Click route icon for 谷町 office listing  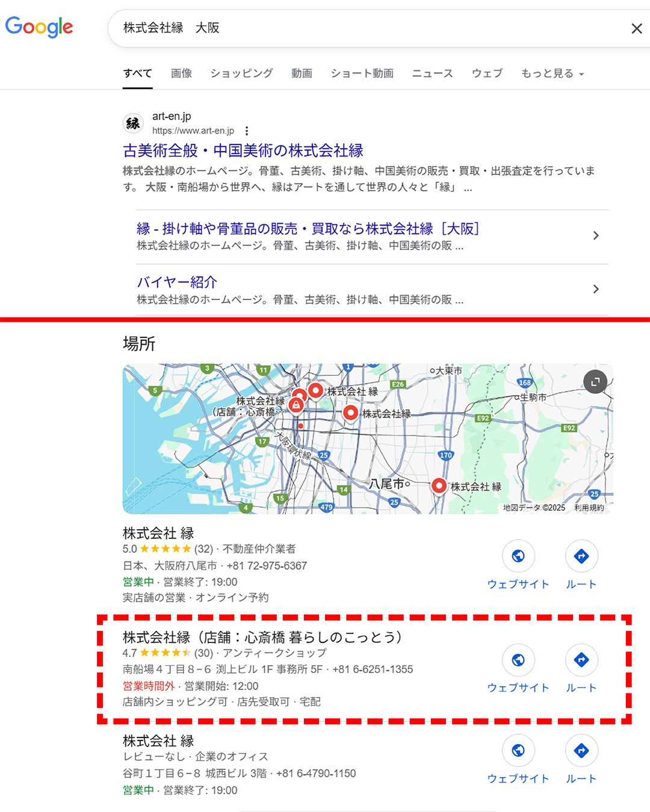[581, 750]
